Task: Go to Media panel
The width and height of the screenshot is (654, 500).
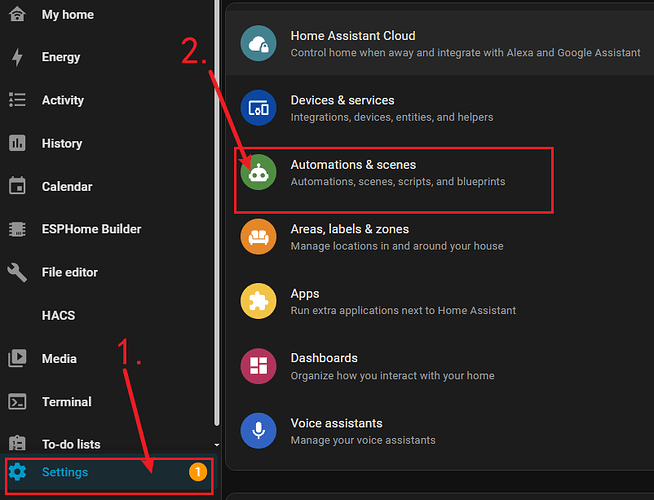Action: 108,359
